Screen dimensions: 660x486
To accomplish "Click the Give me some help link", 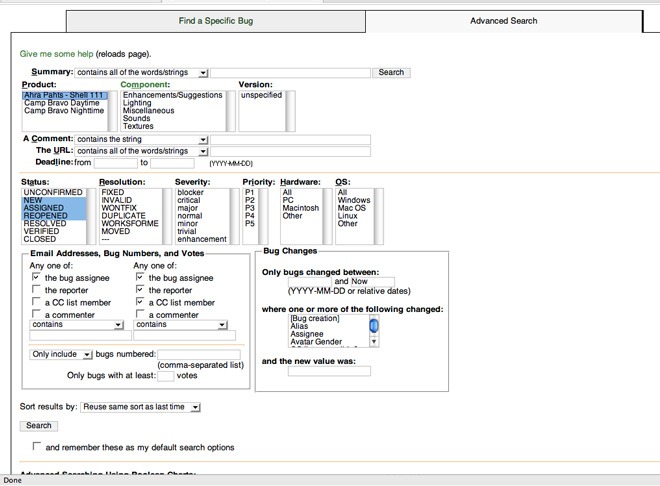I will click(x=56, y=54).
